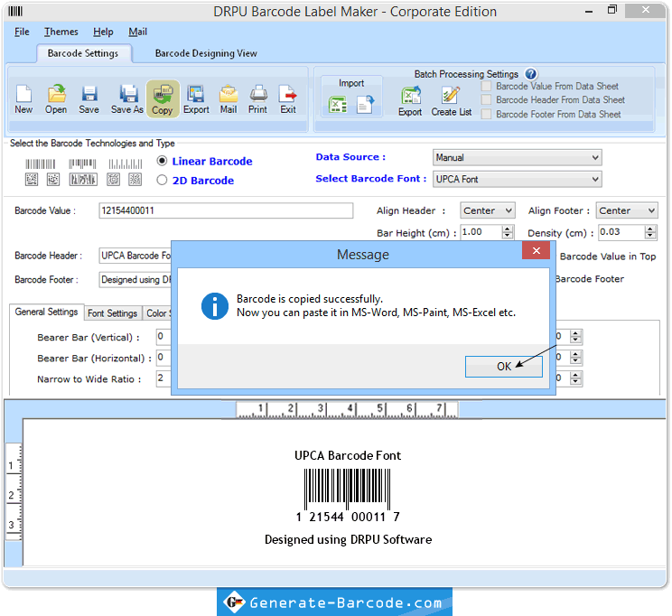Select the Font Settings tab
Screen dimensions: 672x616
coord(112,313)
